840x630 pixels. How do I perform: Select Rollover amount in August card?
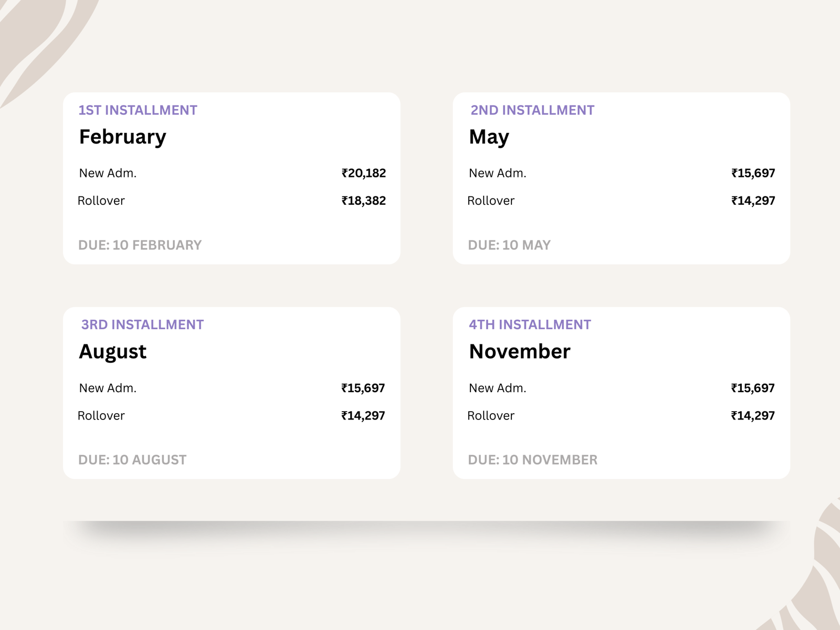tap(363, 416)
